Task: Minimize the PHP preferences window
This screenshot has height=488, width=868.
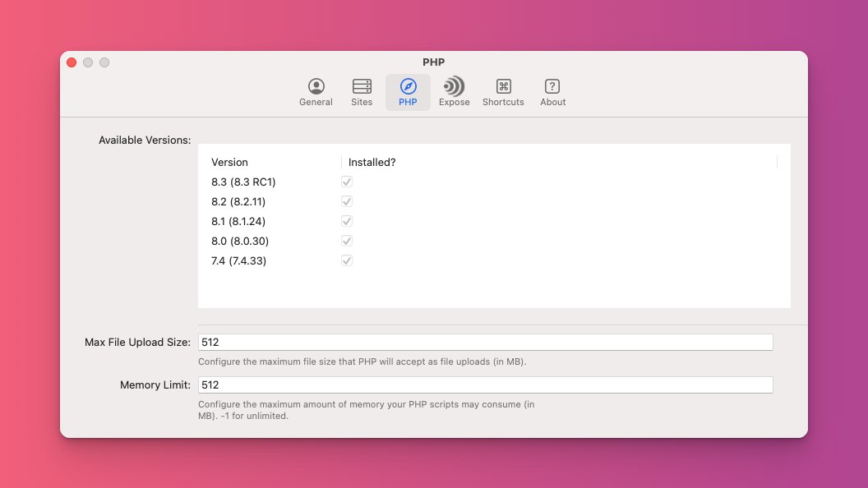Action: [88, 62]
